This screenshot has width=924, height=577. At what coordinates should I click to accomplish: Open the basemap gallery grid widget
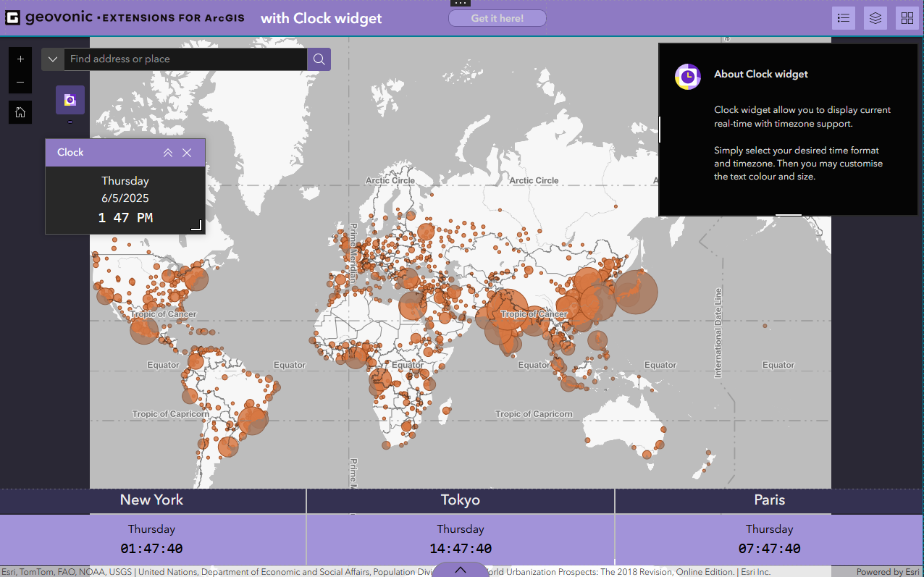coord(907,18)
